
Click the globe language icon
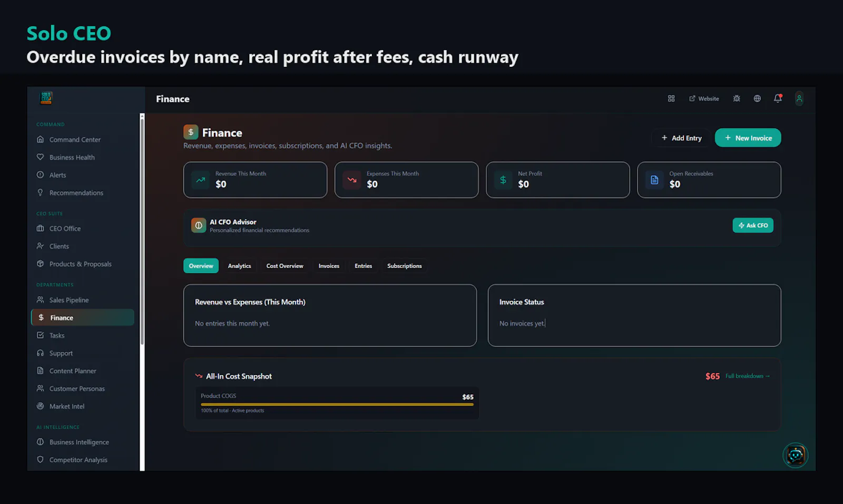point(757,98)
